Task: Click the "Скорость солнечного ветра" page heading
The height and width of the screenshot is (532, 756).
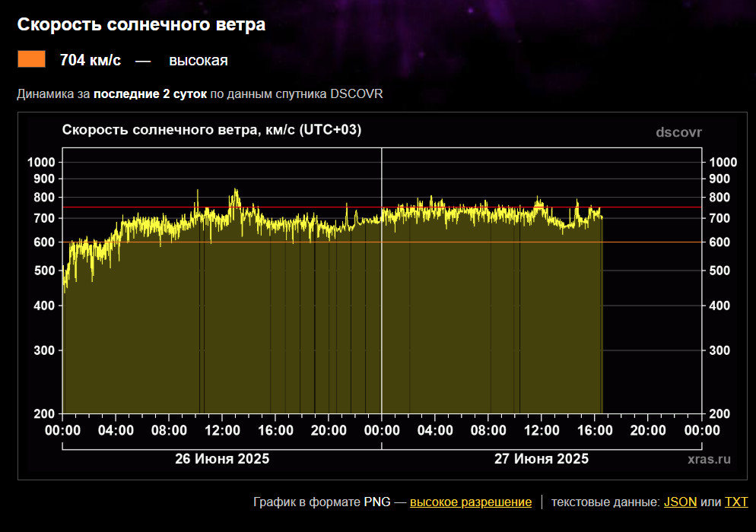Action: [x=141, y=25]
